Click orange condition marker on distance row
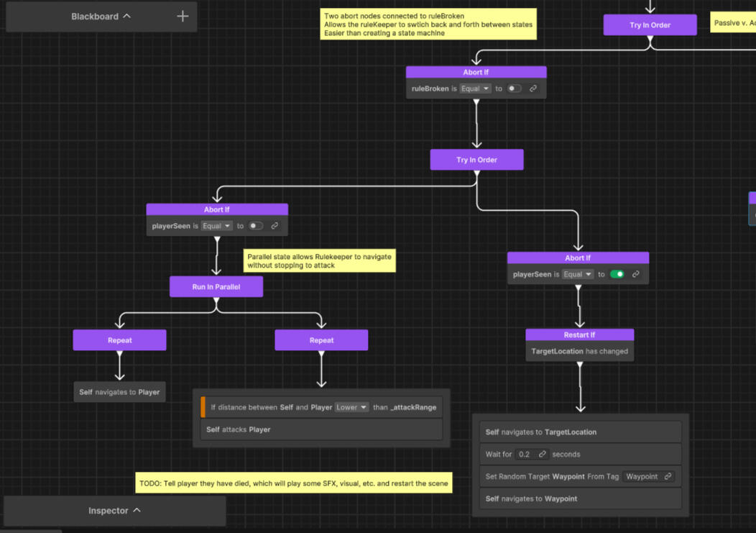The image size is (756, 533). click(203, 407)
